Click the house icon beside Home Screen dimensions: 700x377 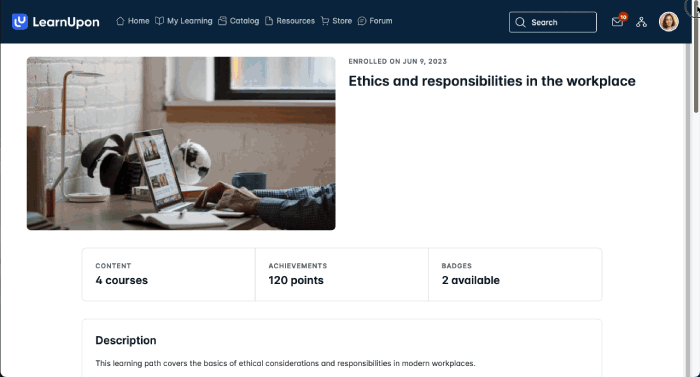pos(120,21)
